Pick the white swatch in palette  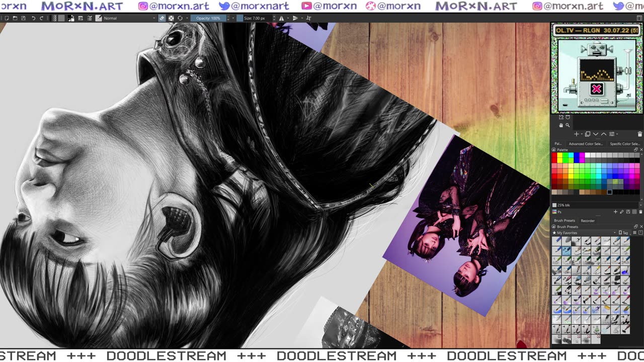588,155
